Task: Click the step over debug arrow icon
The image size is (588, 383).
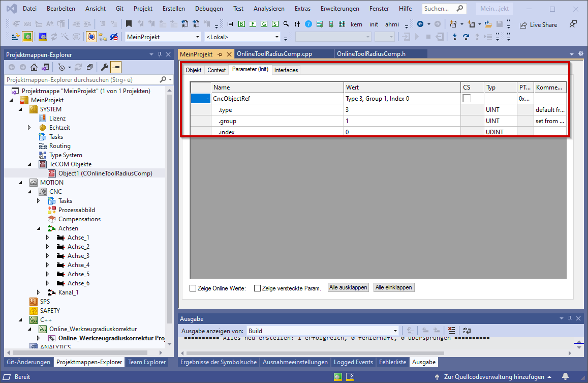Action: pyautogui.click(x=466, y=37)
